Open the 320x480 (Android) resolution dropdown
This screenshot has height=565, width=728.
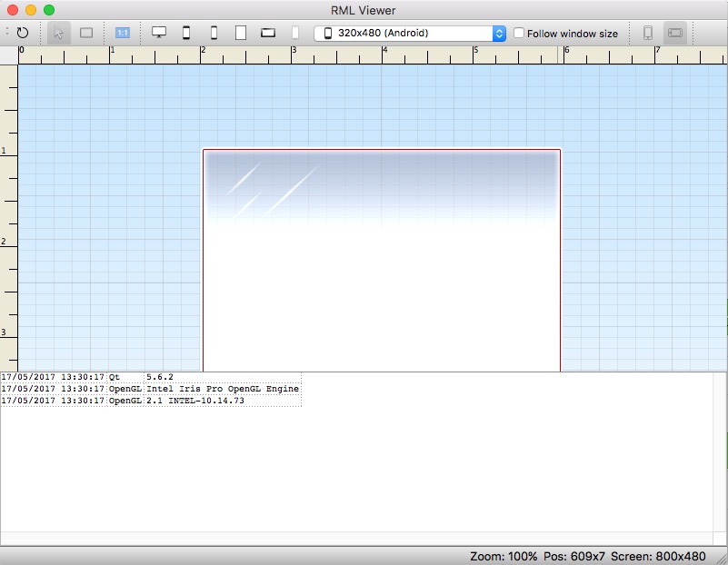click(x=409, y=34)
